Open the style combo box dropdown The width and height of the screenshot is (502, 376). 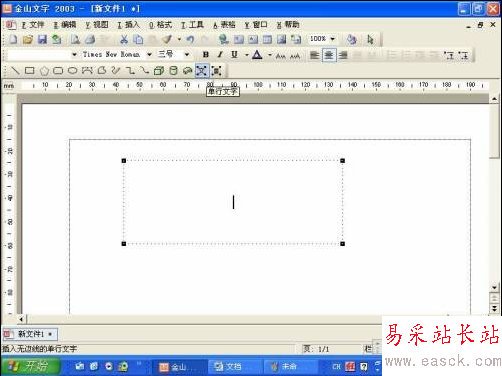[74, 54]
